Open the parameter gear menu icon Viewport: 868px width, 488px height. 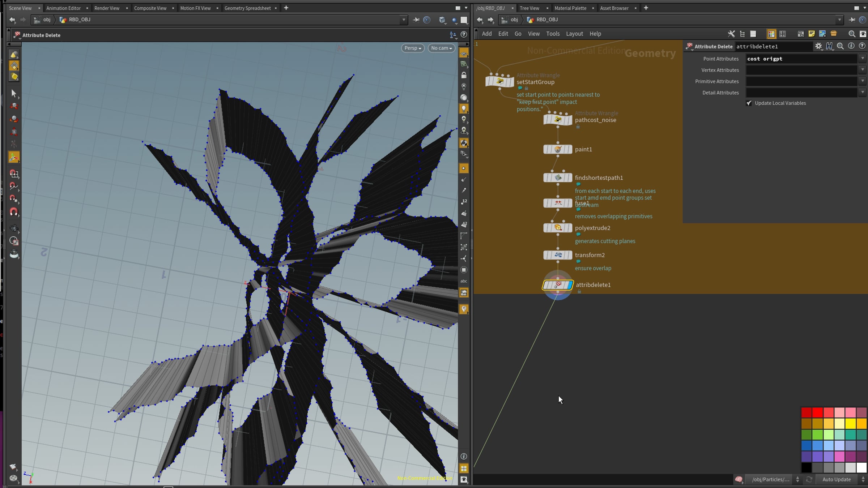click(818, 46)
